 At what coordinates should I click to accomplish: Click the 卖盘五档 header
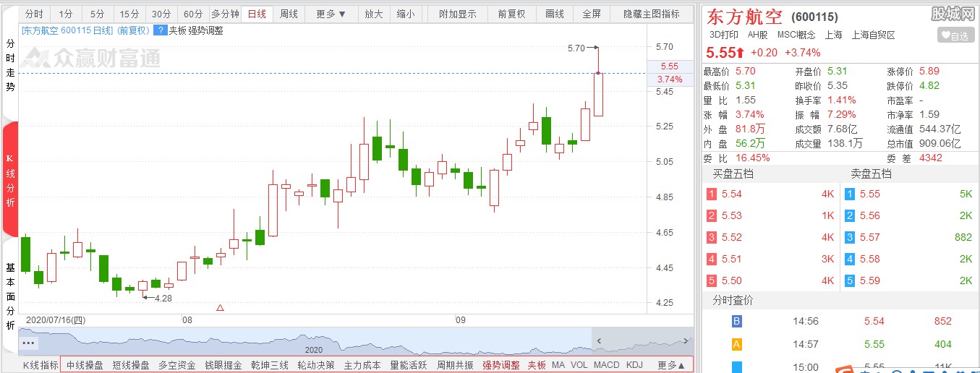click(871, 173)
